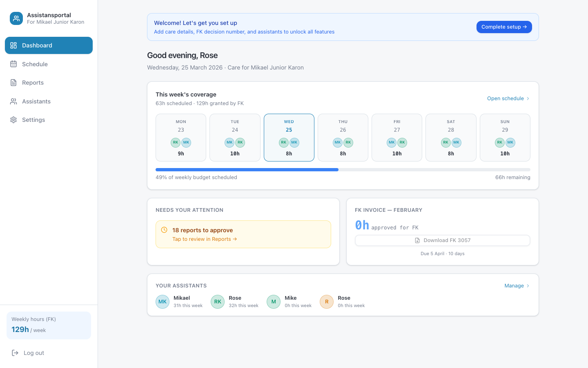The width and height of the screenshot is (588, 368).
Task: Select Wednesday 25 in the weekly coverage
Action: [289, 137]
